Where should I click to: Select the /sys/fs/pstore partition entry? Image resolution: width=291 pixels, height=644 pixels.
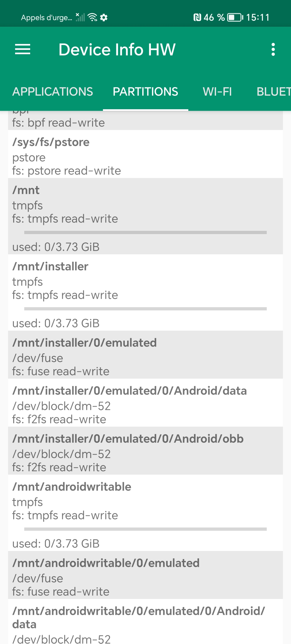pyautogui.click(x=145, y=156)
